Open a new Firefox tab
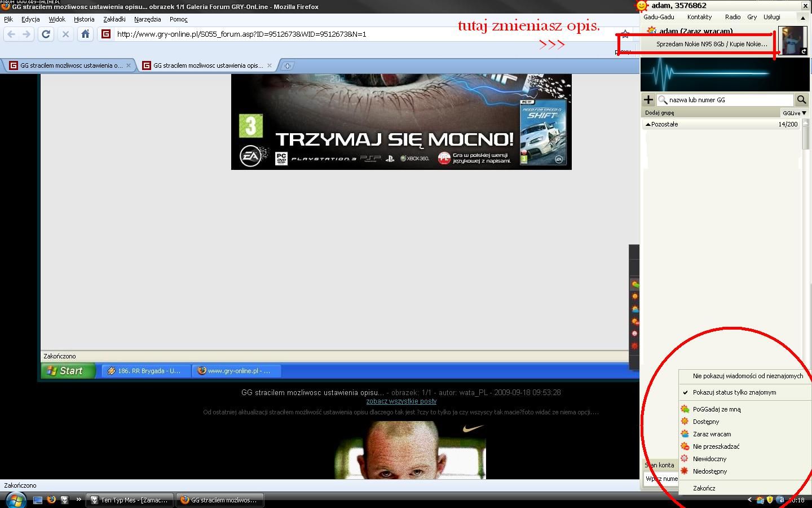This screenshot has height=508, width=812. [287, 66]
